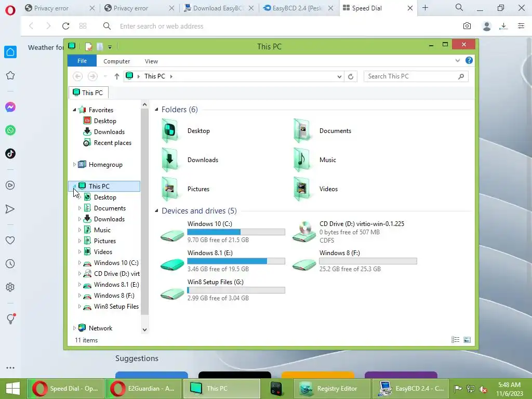
Task: Take a snapshot with Opera camera icon
Action: (467, 26)
